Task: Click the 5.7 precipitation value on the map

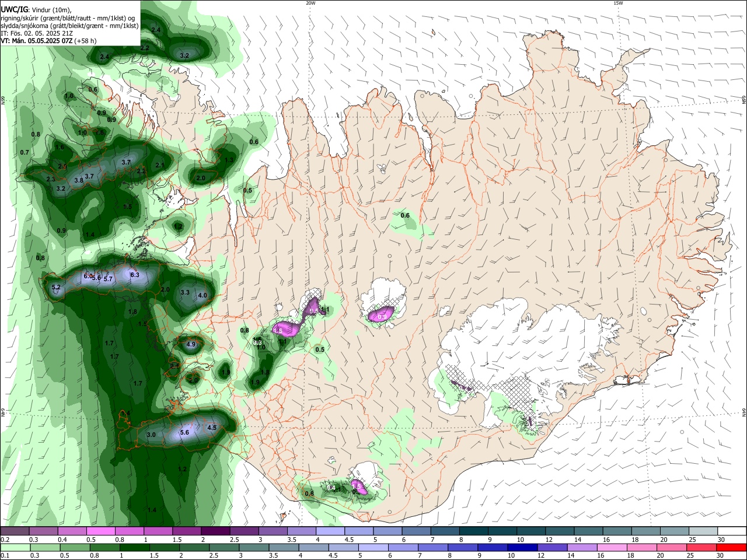Action: [108, 279]
